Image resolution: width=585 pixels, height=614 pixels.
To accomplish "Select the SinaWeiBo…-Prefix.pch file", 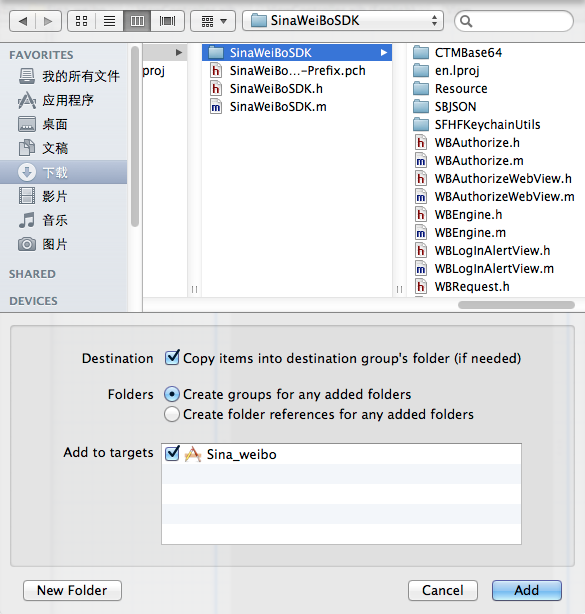I will coord(297,70).
